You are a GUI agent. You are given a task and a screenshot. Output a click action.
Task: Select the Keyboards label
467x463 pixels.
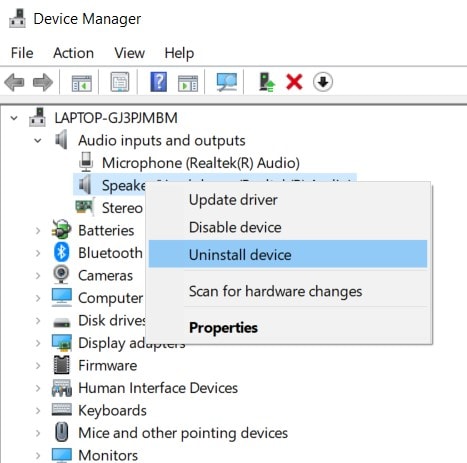[112, 411]
